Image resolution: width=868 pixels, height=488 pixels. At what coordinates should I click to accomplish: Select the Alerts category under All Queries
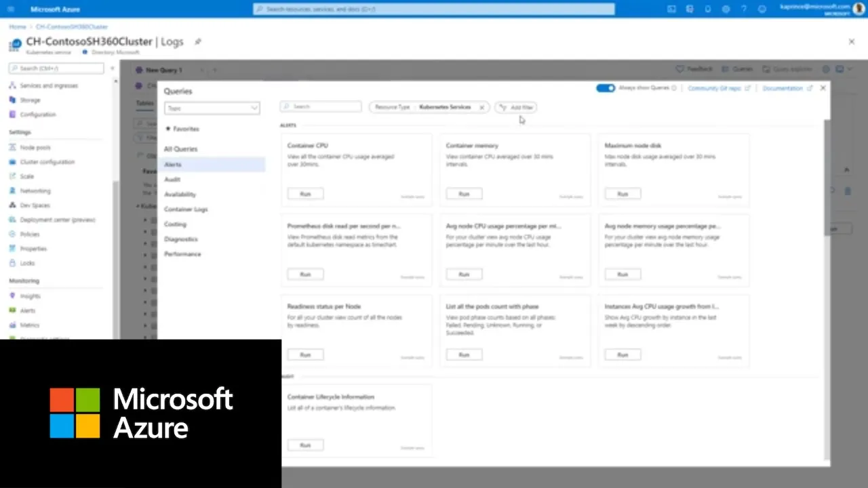pos(212,165)
